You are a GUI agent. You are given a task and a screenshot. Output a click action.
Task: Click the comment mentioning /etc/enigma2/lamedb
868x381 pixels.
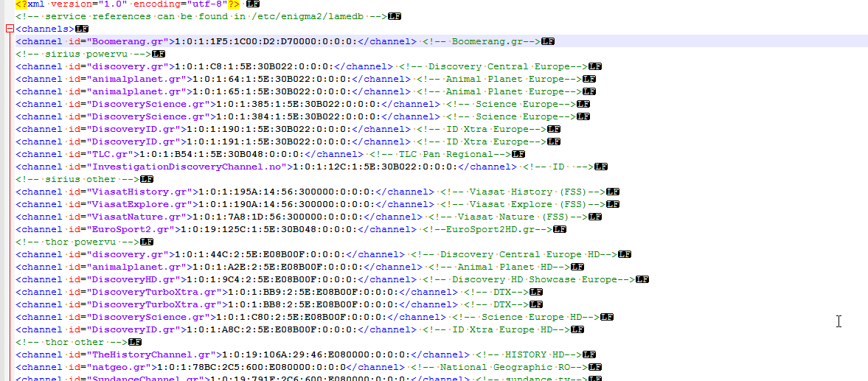pos(201,16)
